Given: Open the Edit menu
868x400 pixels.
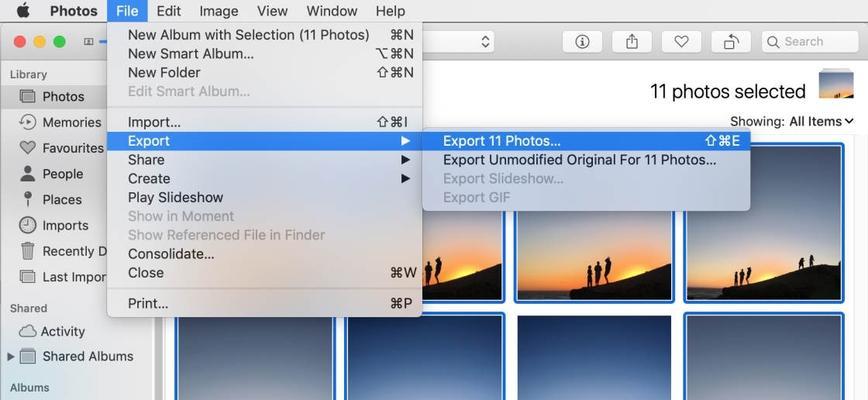Looking at the screenshot, I should 169,11.
